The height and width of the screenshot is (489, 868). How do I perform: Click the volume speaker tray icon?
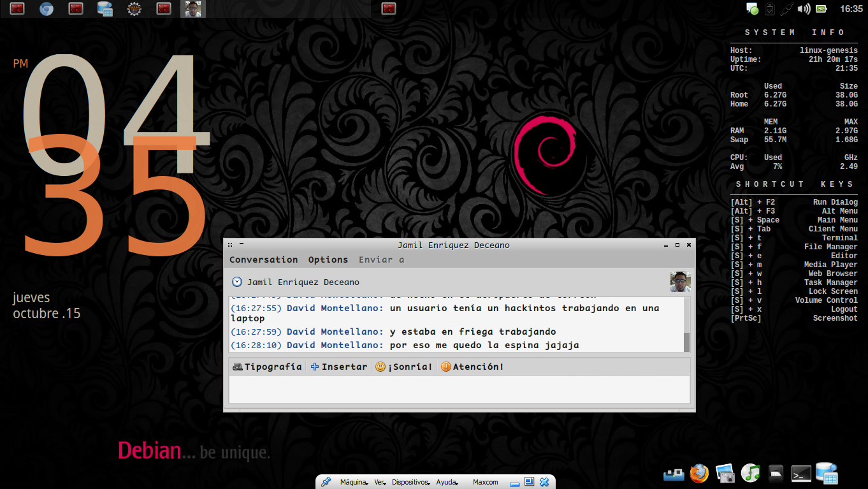pyautogui.click(x=804, y=9)
